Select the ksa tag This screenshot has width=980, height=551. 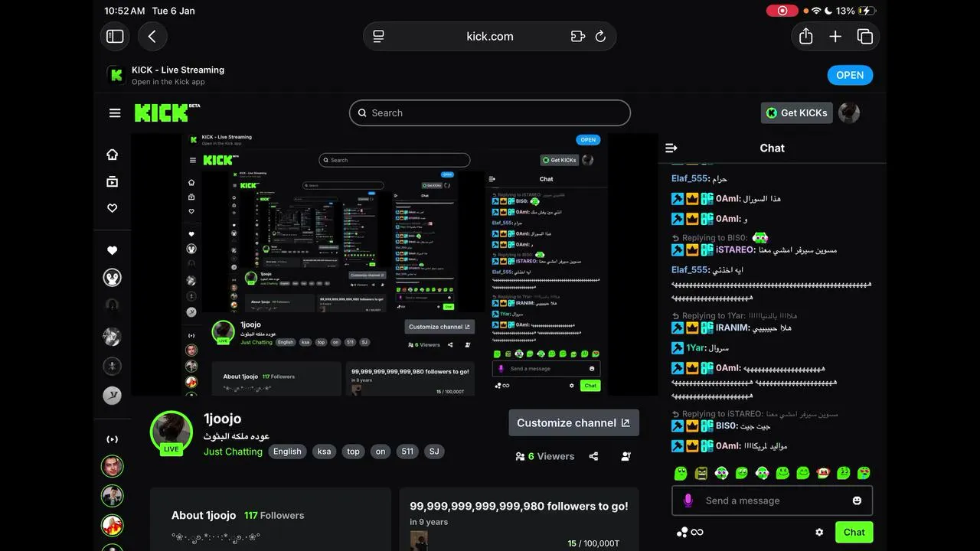tap(325, 452)
